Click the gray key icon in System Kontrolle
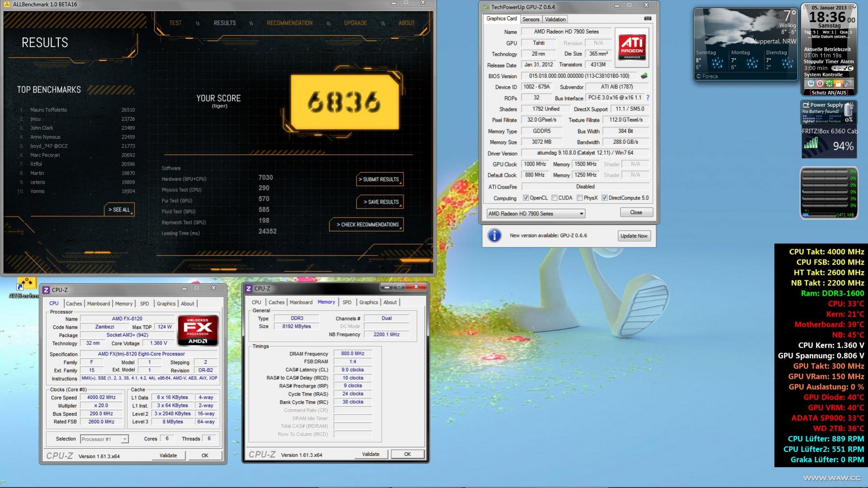The width and height of the screenshot is (868, 488). 847,84
